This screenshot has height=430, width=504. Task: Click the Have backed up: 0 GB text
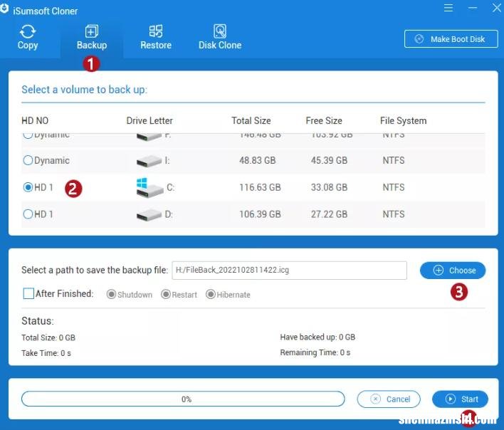coord(317,337)
